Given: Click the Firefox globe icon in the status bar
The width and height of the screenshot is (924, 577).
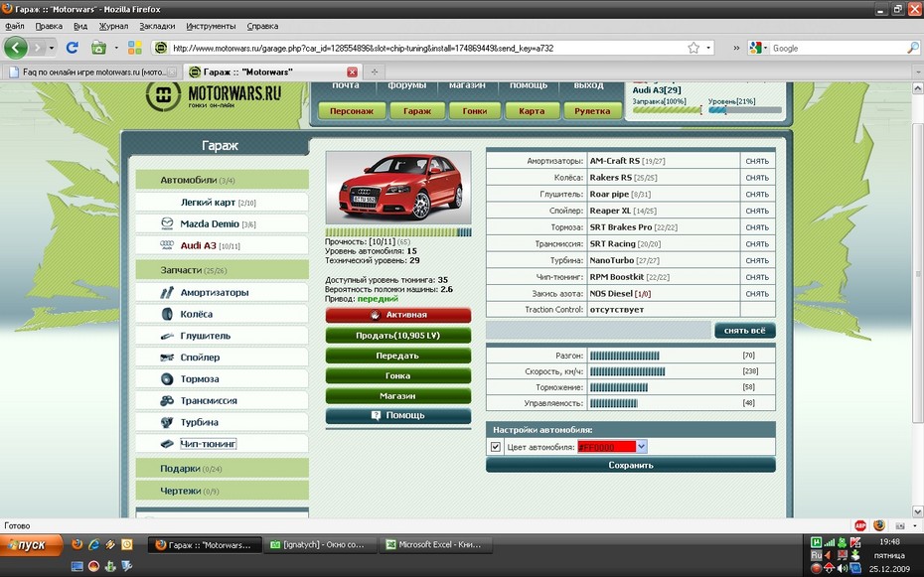Looking at the screenshot, I should click(879, 525).
